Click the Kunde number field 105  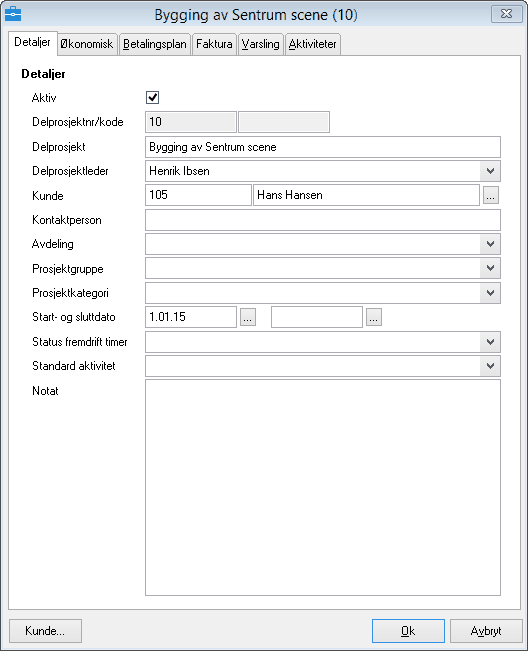(x=198, y=195)
